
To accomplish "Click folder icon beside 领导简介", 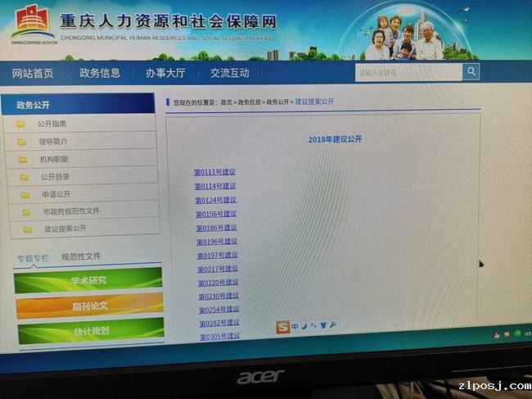I will (x=21, y=142).
